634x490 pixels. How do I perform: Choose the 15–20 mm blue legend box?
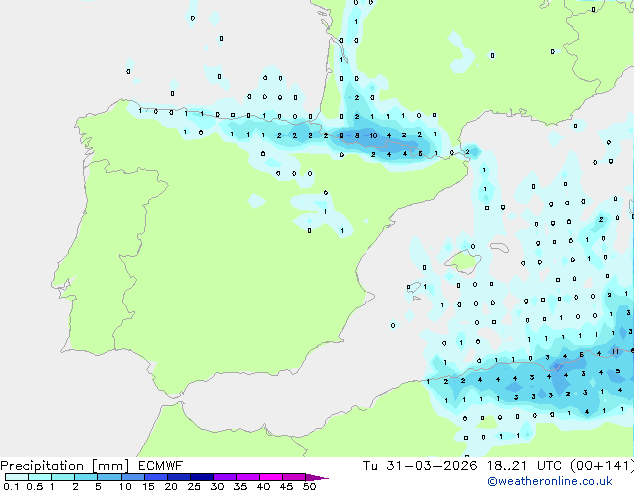click(x=155, y=477)
